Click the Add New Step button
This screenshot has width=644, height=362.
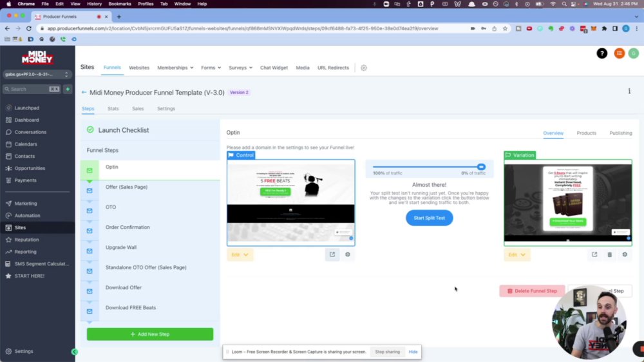150,334
